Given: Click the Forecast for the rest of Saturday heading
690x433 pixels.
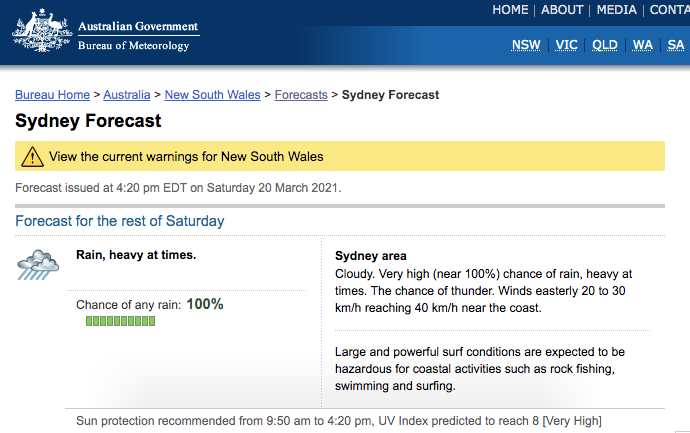Looking at the screenshot, I should 120,221.
